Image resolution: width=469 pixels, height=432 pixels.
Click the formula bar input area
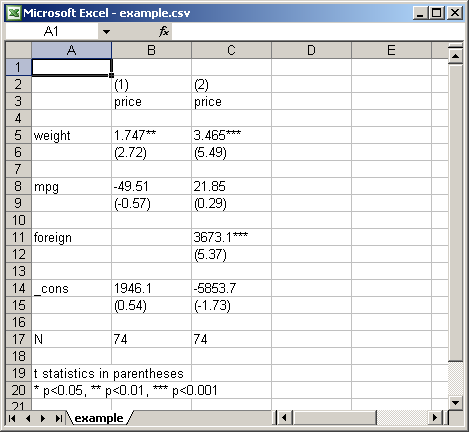click(x=318, y=32)
